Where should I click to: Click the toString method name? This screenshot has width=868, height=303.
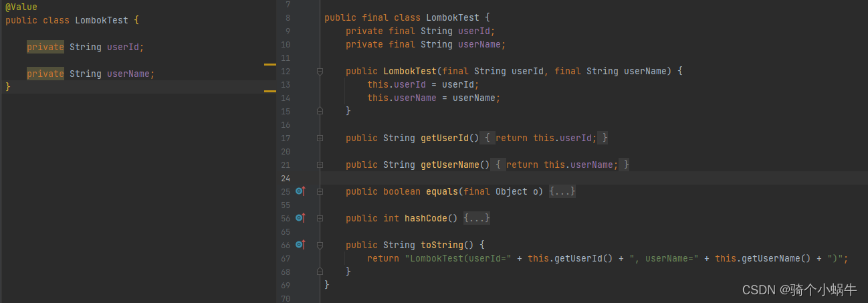click(442, 245)
